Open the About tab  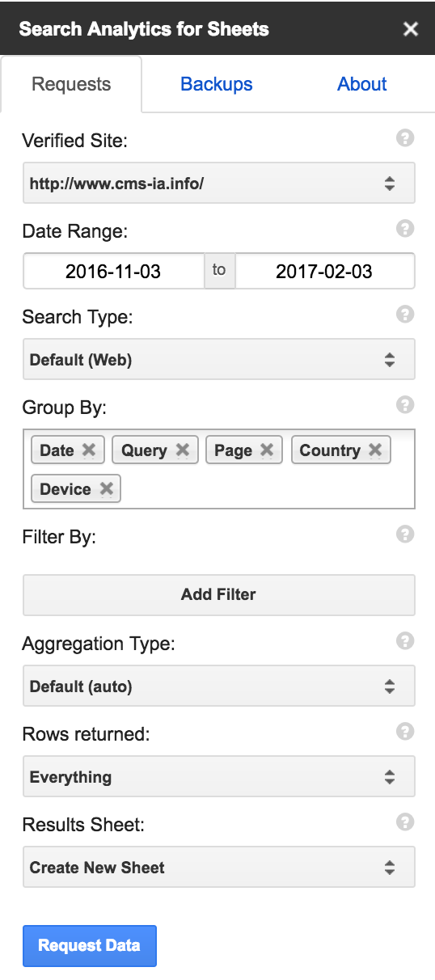[362, 84]
